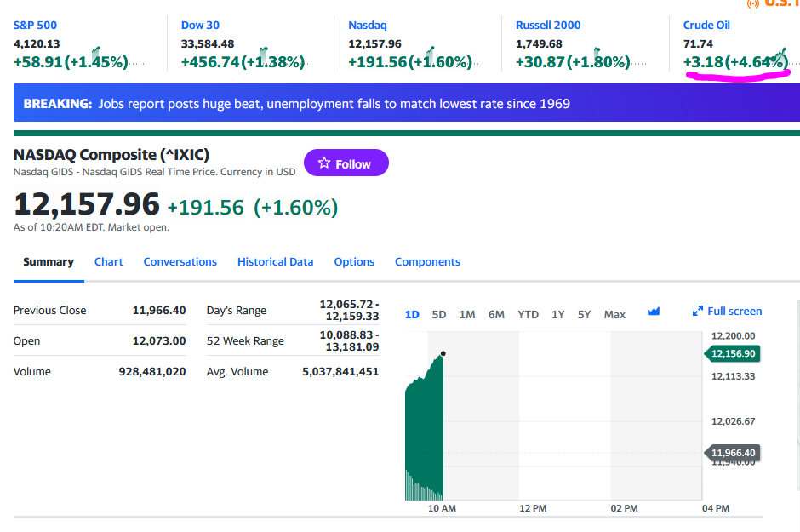Open the Nasdaq ticker link
Image resolution: width=800 pixels, height=532 pixels.
pos(368,25)
